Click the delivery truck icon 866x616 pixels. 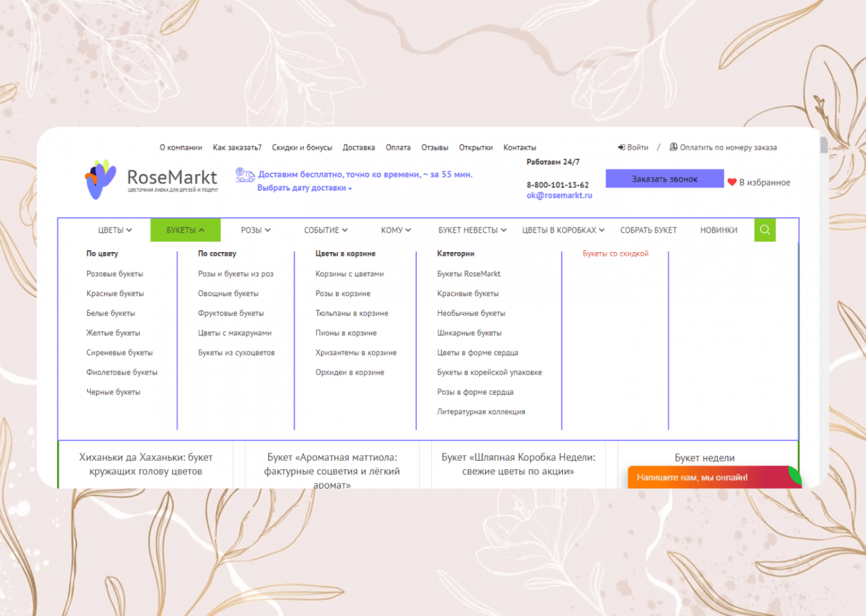[x=245, y=175]
